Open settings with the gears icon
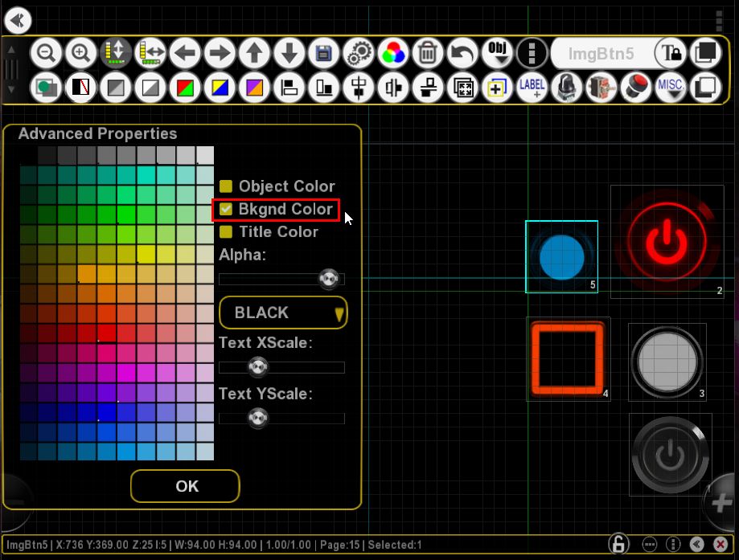 [x=359, y=53]
